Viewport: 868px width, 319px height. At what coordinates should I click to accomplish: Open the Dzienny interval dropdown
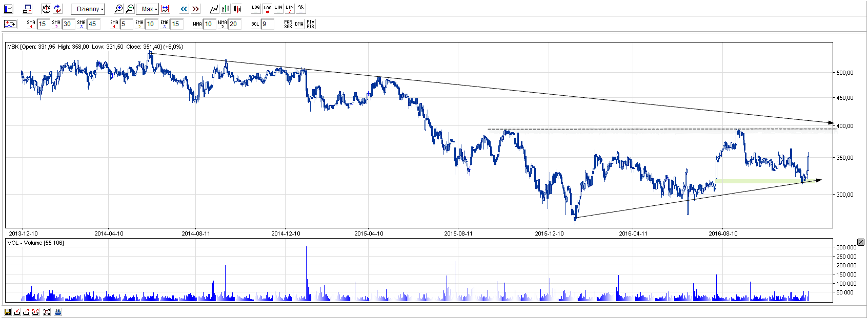pyautogui.click(x=88, y=9)
